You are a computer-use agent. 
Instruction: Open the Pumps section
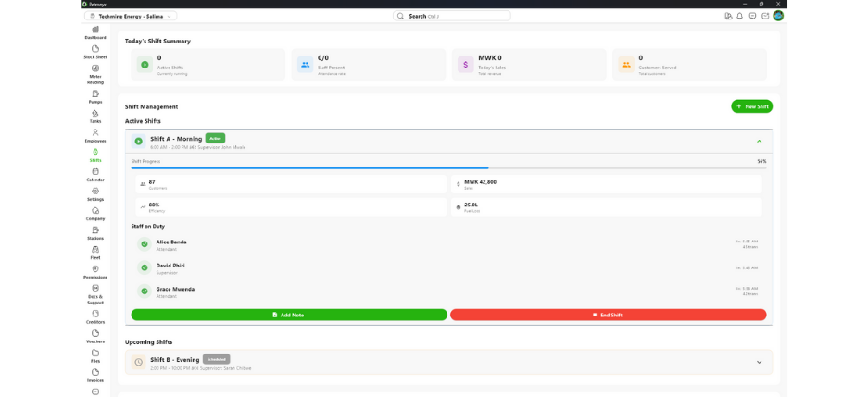95,97
